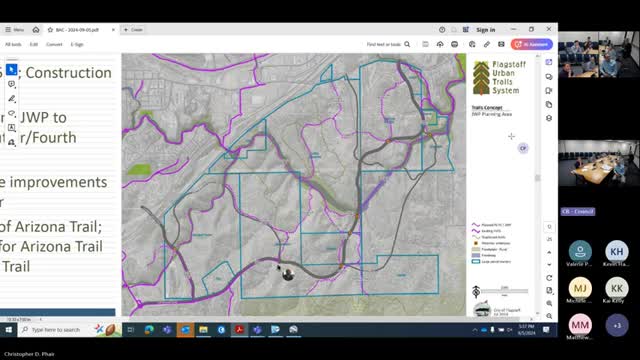Open the All tools tab

tap(13, 44)
